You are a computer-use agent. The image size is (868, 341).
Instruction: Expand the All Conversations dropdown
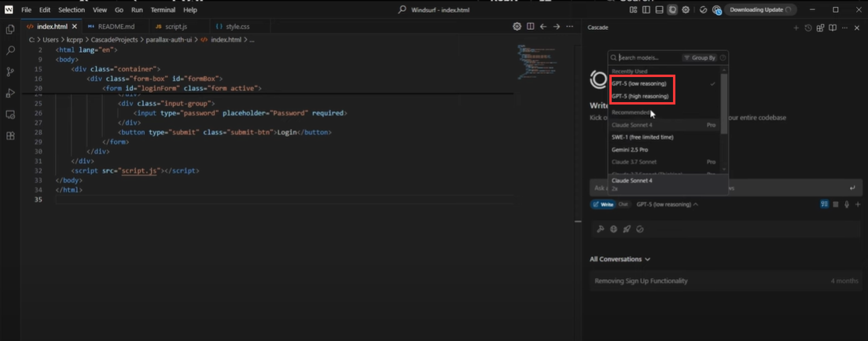click(x=620, y=259)
